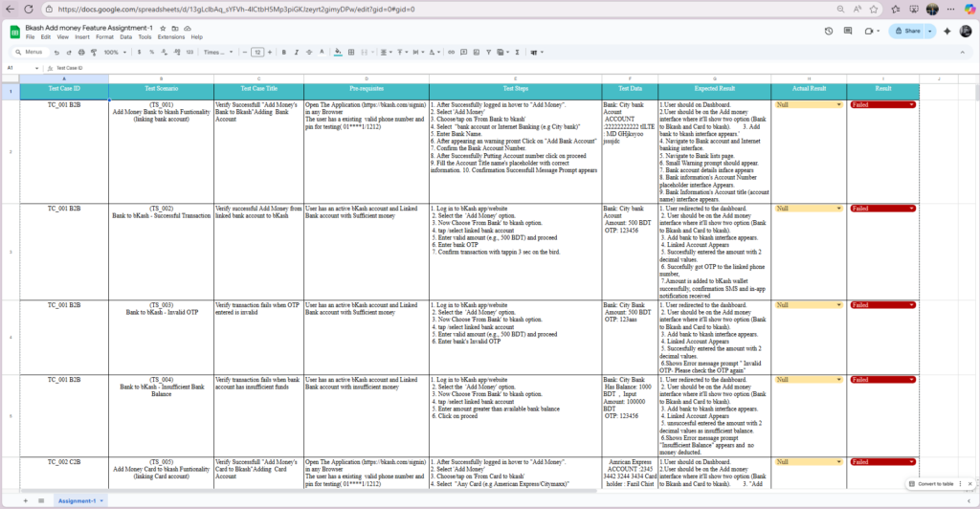Open the text color picker
Image resolution: width=980 pixels, height=509 pixels.
click(322, 53)
